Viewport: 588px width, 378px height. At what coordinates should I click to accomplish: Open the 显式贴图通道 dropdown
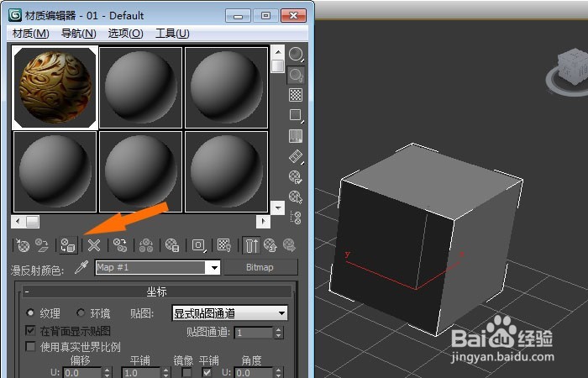[x=281, y=313]
